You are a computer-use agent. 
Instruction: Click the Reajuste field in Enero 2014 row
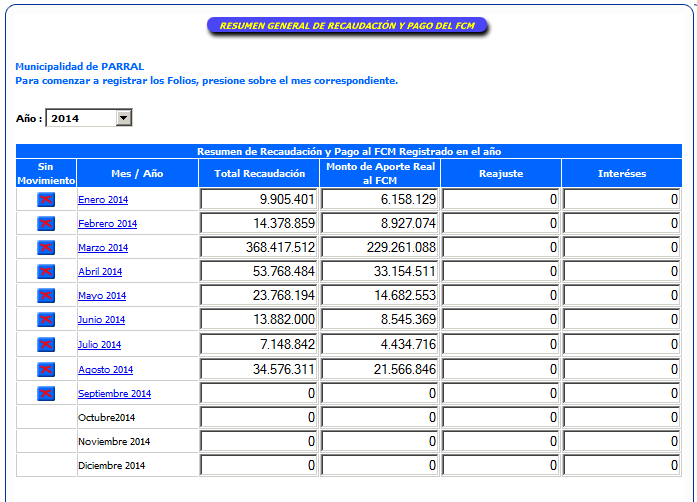coord(501,199)
